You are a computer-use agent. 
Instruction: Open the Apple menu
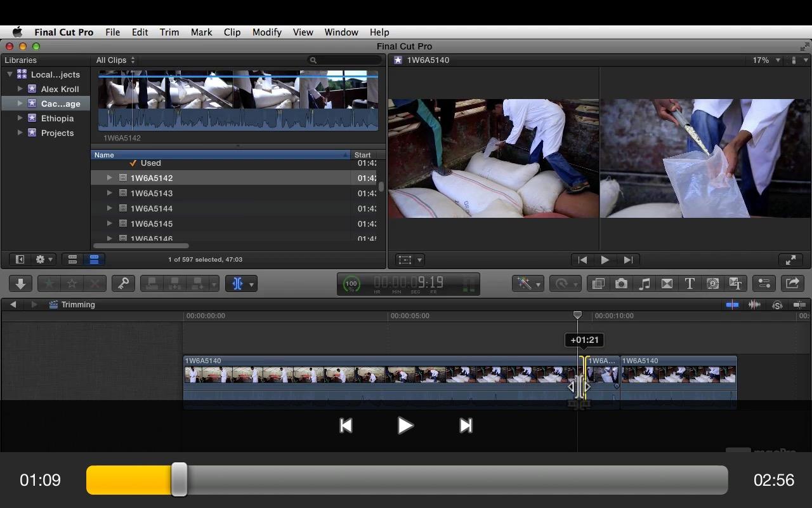pos(17,32)
